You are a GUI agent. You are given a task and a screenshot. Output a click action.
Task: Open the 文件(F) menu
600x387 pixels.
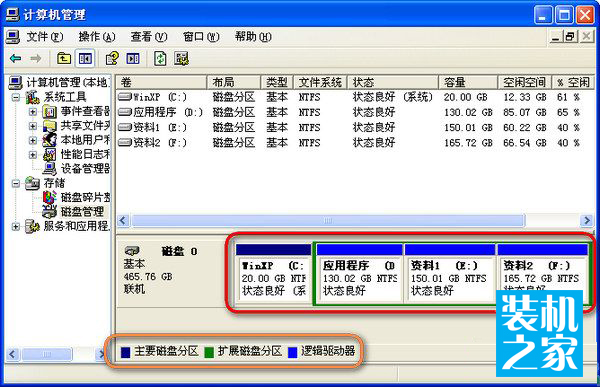point(45,37)
